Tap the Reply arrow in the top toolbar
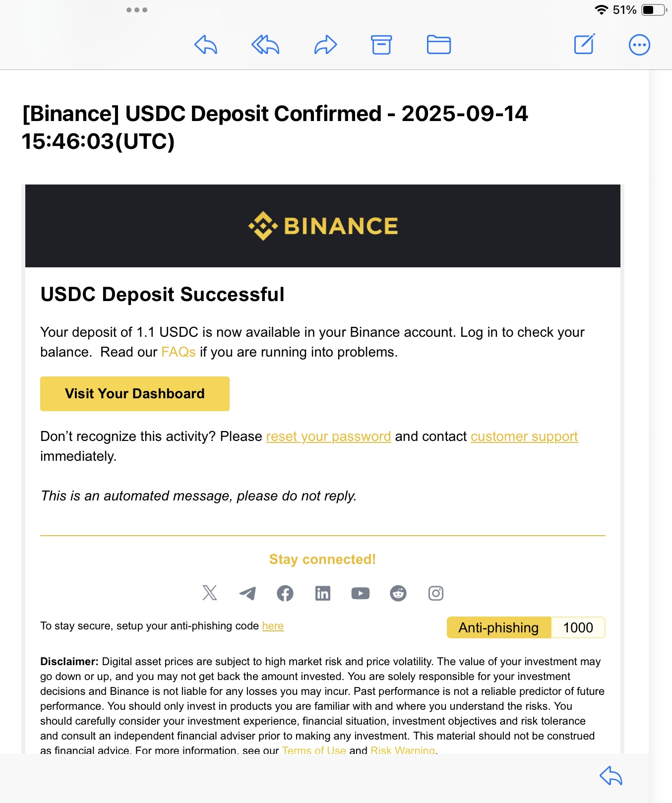Viewport: 672px width, 803px height. pyautogui.click(x=206, y=45)
